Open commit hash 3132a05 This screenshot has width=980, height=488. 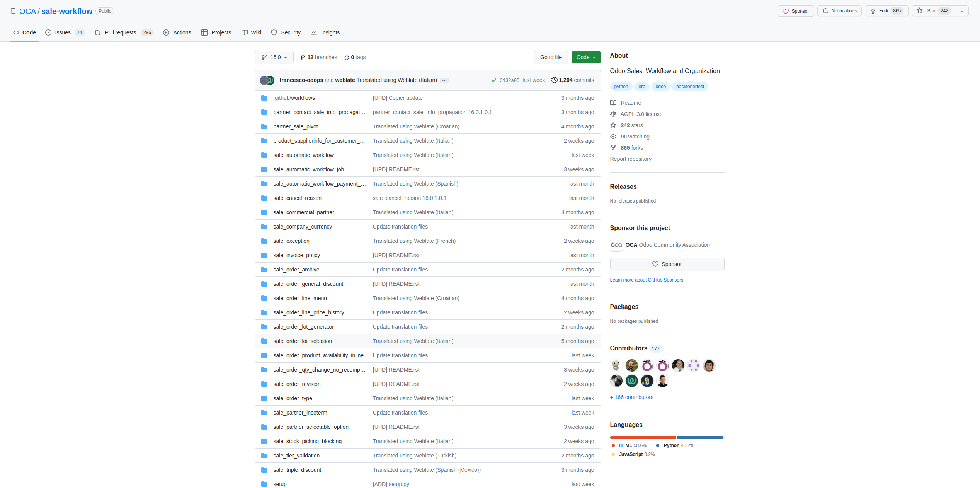click(509, 80)
